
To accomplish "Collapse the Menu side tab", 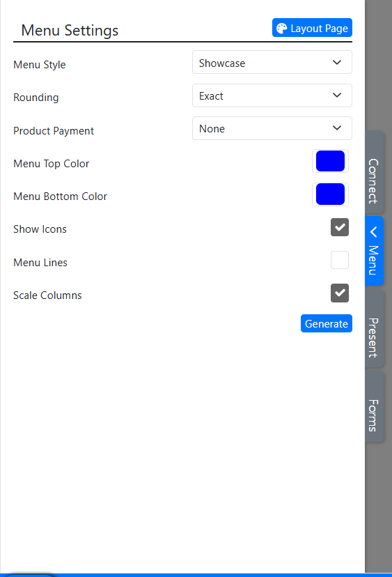I will click(x=375, y=251).
